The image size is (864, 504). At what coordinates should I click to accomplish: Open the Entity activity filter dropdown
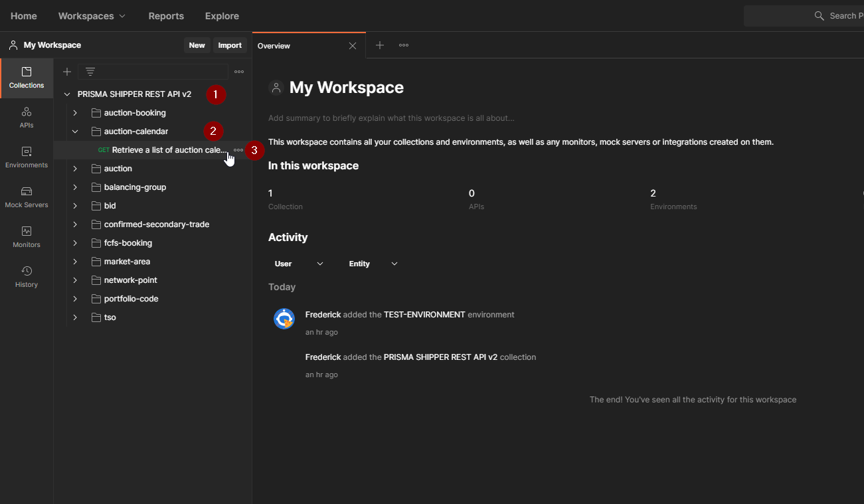373,264
